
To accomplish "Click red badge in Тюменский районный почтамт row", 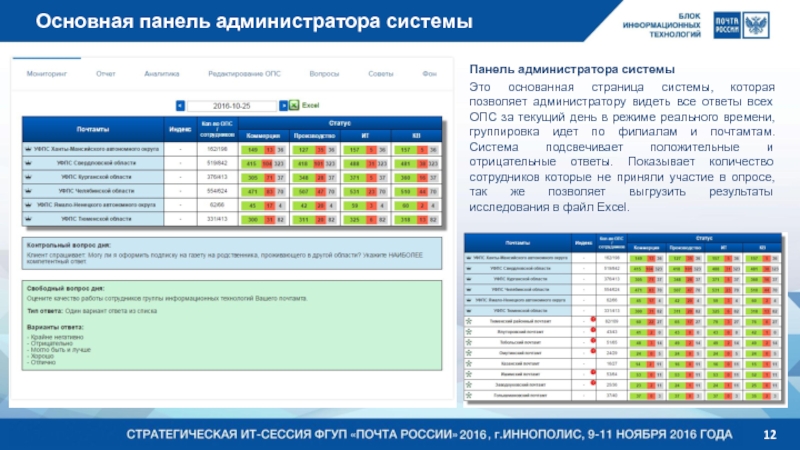I will pyautogui.click(x=593, y=319).
